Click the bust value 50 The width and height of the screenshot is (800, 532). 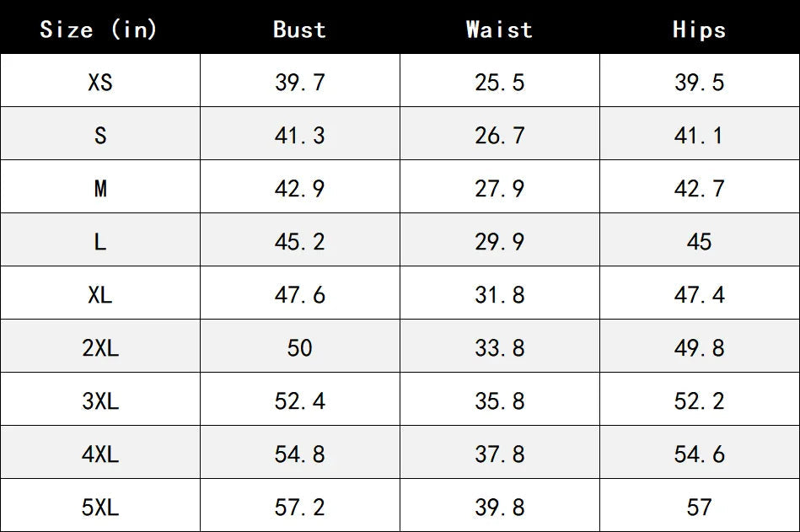click(299, 348)
